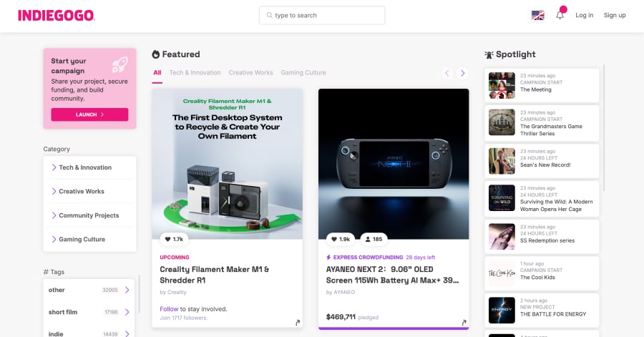Switch to Gaming Culture tab
644x337 pixels.
[x=303, y=73]
